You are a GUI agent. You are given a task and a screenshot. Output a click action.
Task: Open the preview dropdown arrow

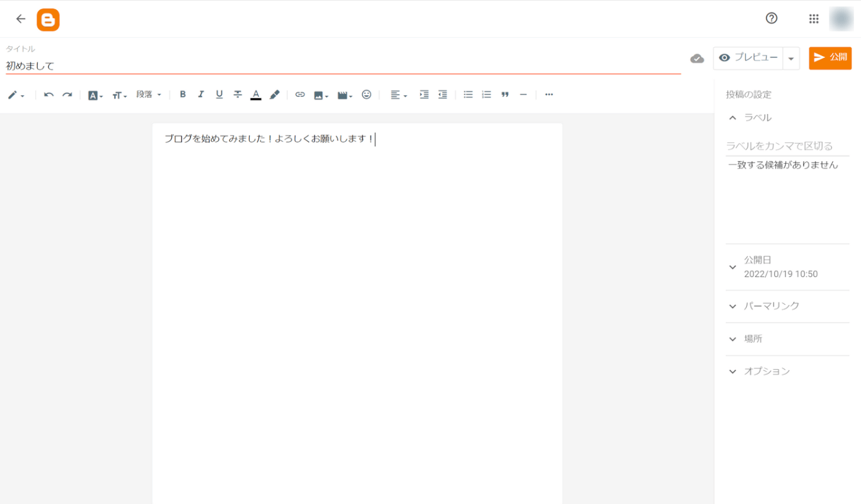(x=791, y=58)
